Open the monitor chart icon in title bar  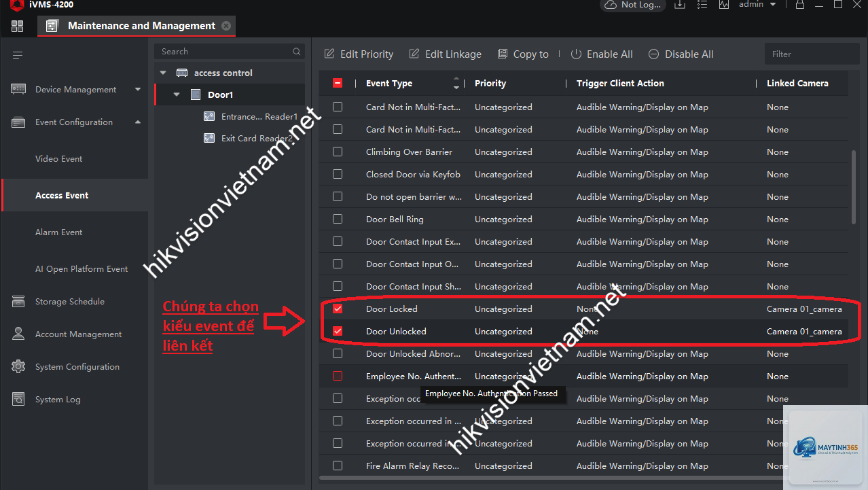tap(724, 4)
